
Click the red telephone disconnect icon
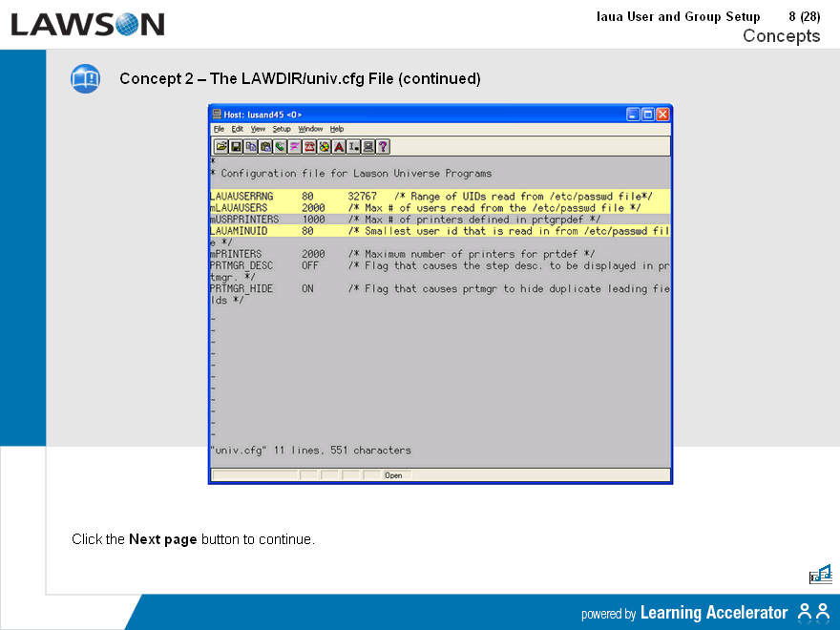[x=309, y=146]
